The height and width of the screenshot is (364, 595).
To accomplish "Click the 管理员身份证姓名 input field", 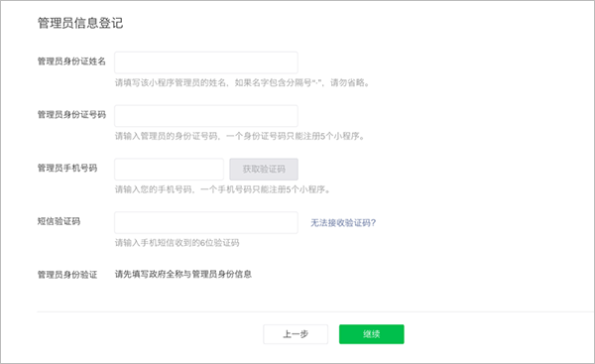I will point(206,62).
